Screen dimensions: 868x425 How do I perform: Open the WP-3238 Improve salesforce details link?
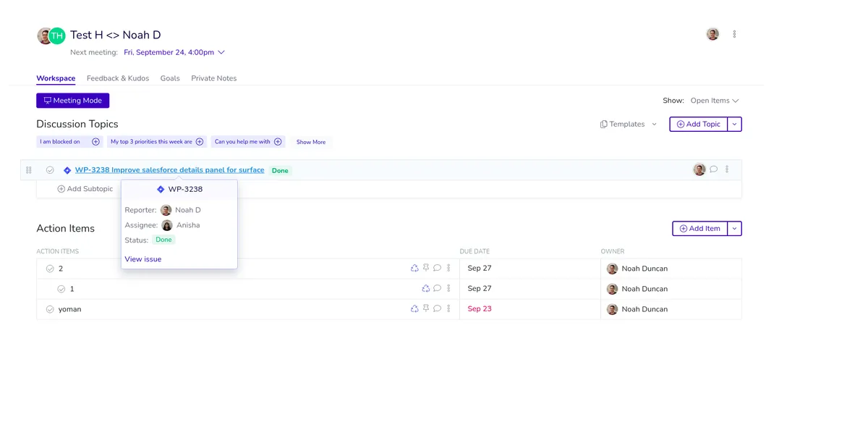(x=170, y=170)
